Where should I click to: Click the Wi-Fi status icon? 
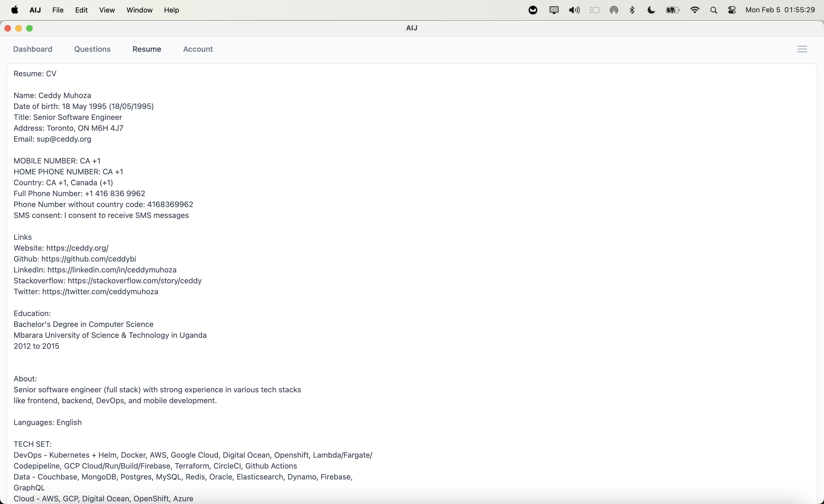[x=695, y=10]
